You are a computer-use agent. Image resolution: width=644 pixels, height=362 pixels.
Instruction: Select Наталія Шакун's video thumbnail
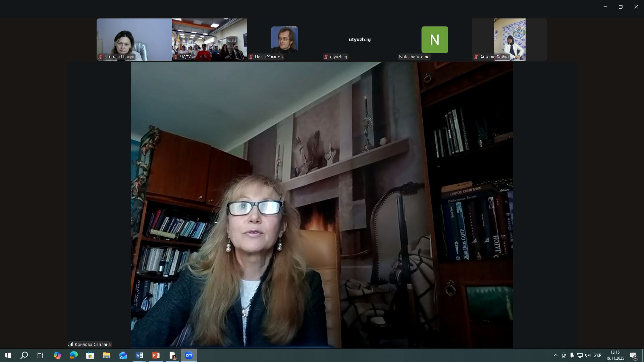click(x=134, y=40)
